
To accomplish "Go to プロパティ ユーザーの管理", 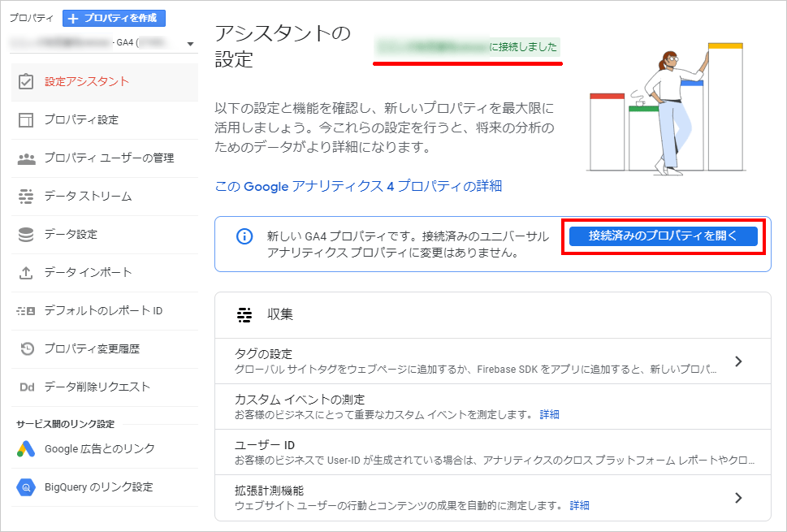I will coord(105,158).
